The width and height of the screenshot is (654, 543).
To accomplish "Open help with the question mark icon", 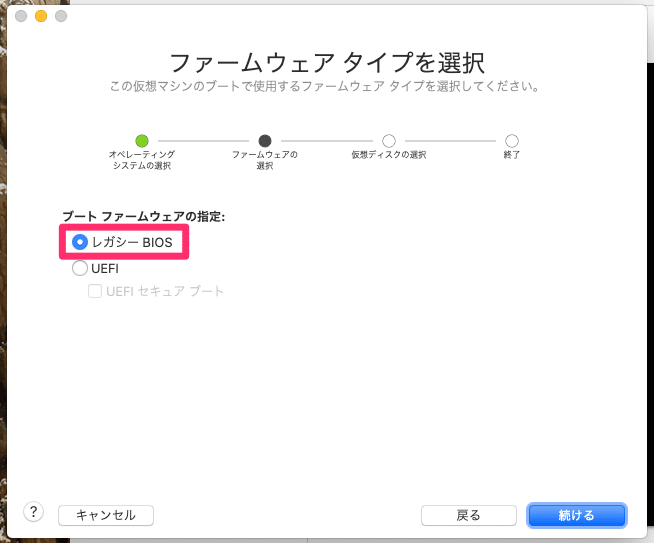I will tap(34, 511).
